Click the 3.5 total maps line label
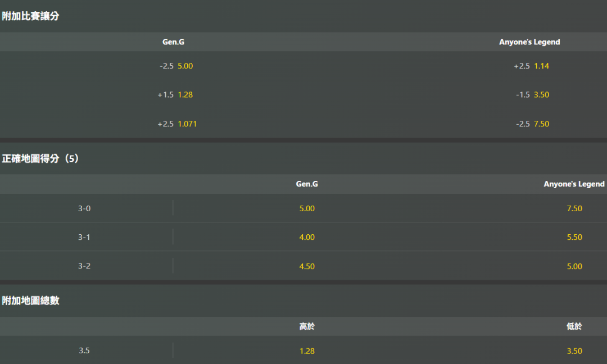Image resolution: width=607 pixels, height=364 pixels. tap(84, 351)
